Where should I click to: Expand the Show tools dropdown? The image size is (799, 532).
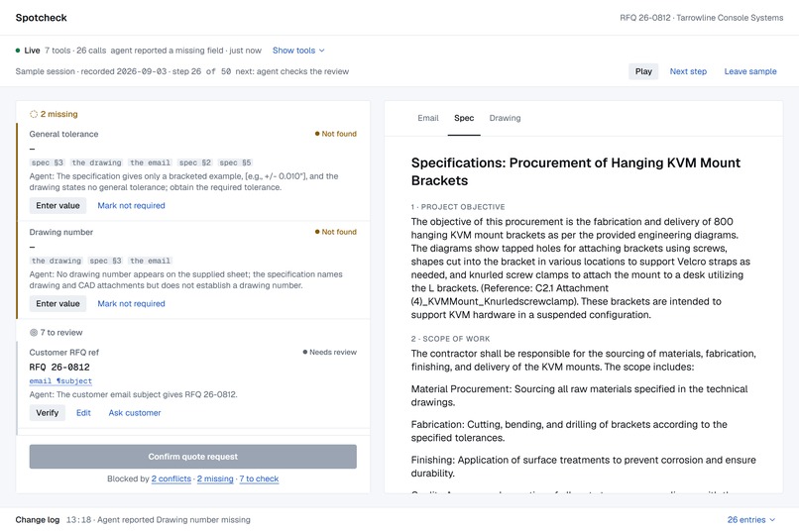click(298, 51)
